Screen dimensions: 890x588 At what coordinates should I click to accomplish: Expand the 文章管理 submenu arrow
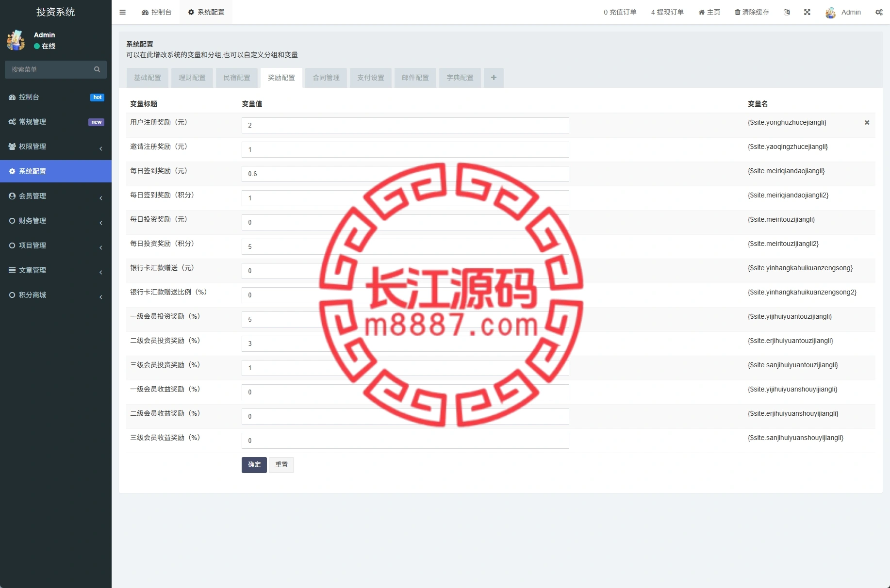[x=101, y=272]
